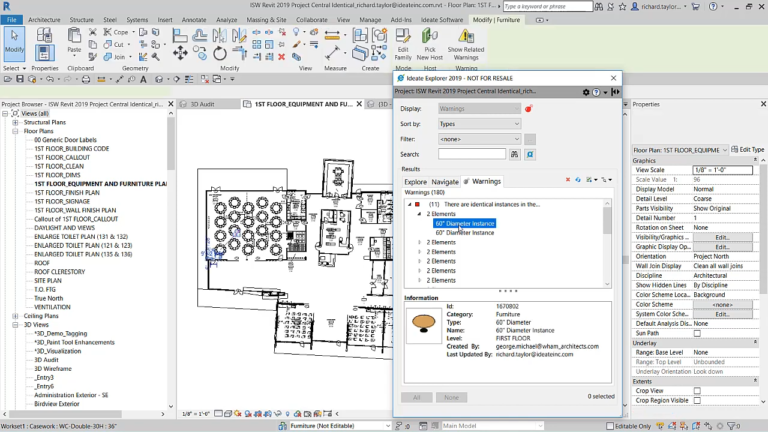Click the All selection button
The width and height of the screenshot is (768, 432).
416,397
